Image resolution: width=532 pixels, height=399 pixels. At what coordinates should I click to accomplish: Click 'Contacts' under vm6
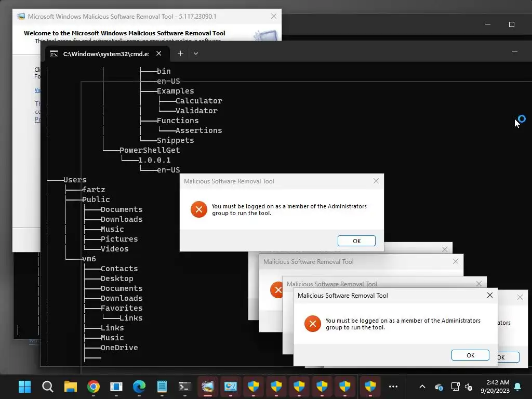point(119,269)
